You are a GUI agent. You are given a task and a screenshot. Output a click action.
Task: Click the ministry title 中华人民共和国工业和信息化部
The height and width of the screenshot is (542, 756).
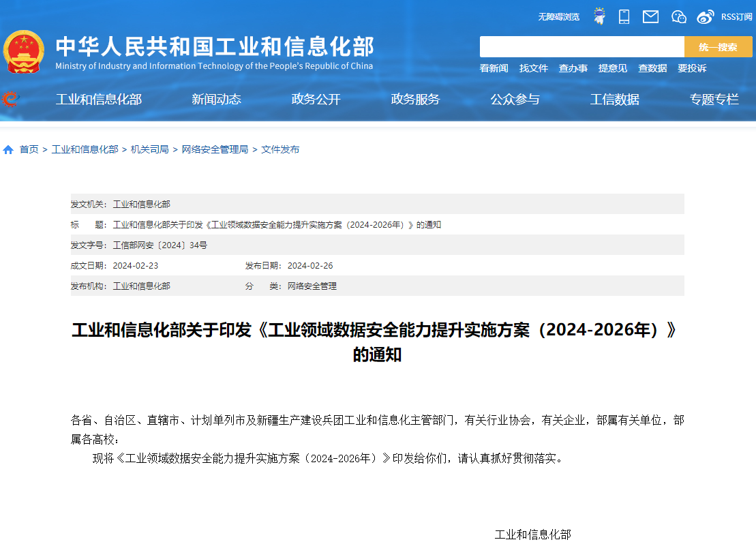click(x=215, y=47)
